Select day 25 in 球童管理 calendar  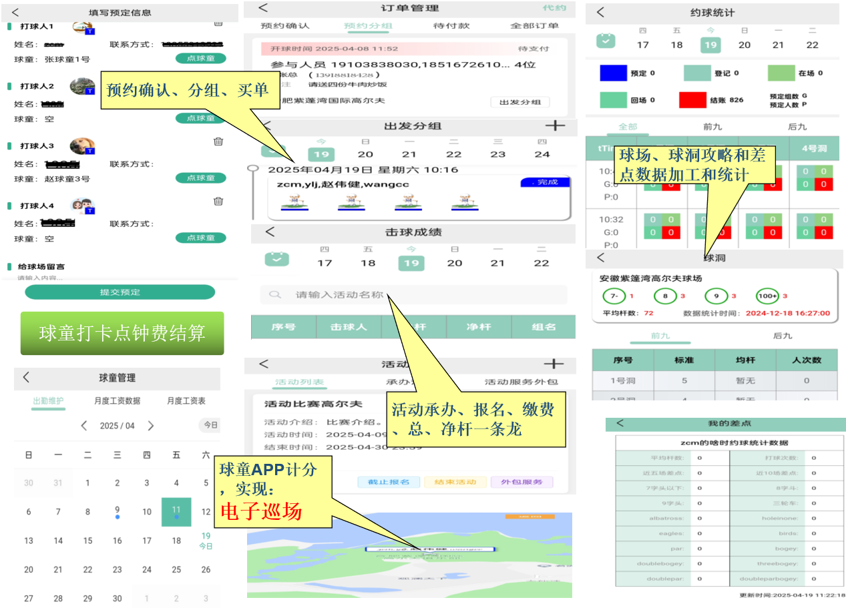pos(176,569)
